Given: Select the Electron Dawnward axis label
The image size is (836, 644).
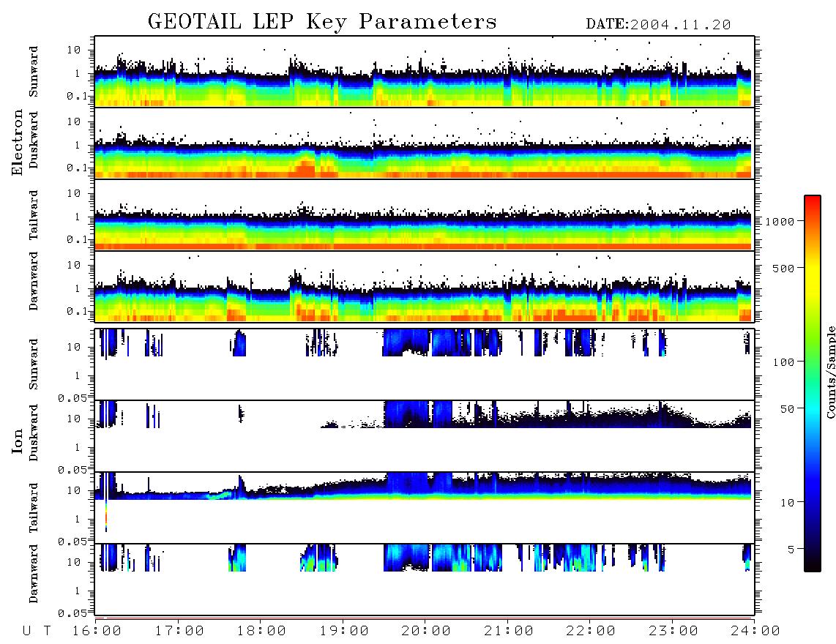Looking at the screenshot, I should pos(34,281).
